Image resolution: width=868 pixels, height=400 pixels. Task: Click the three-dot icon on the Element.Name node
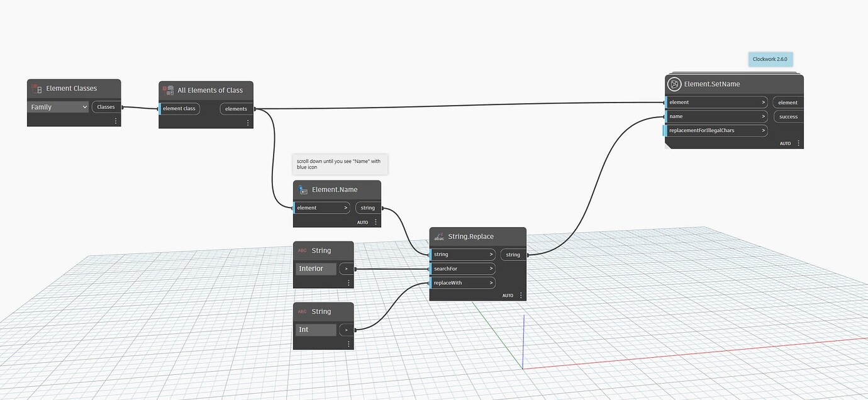point(376,221)
